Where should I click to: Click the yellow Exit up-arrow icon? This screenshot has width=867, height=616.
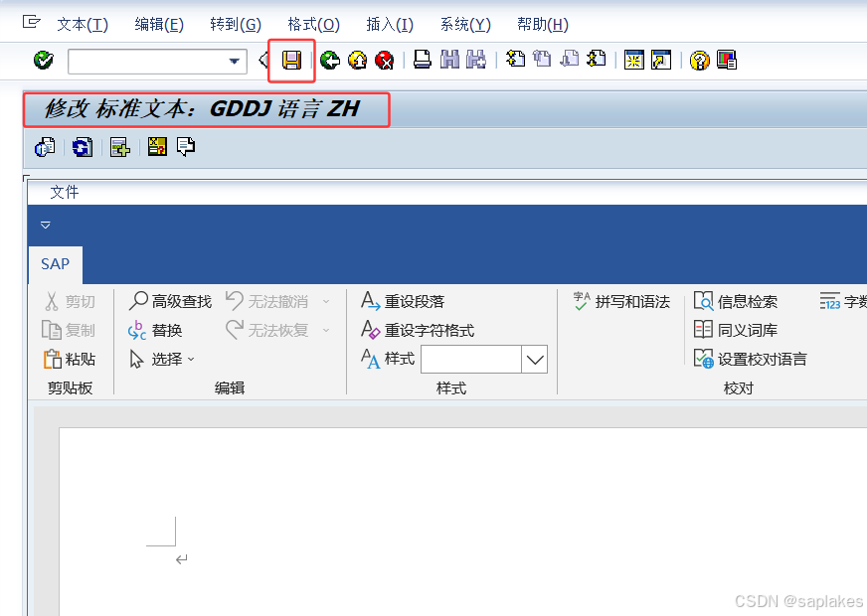357,60
